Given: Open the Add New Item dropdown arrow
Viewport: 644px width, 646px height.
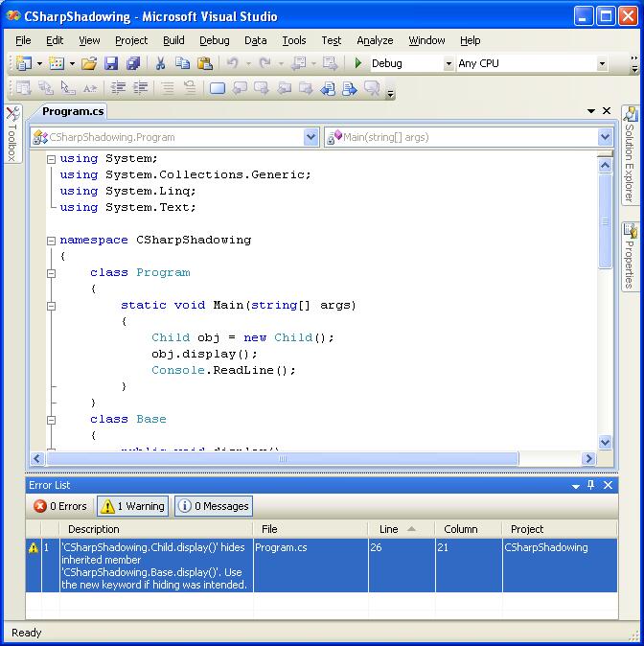Looking at the screenshot, I should [72, 64].
